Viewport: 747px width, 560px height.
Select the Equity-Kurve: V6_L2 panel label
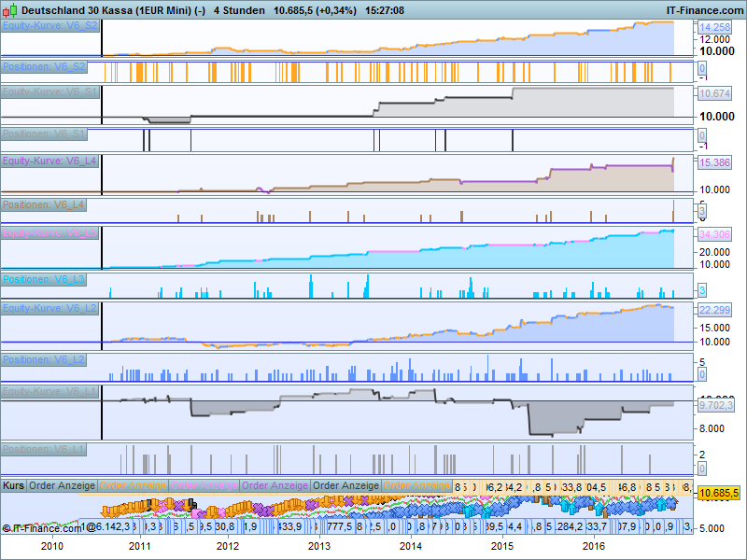coord(50,308)
